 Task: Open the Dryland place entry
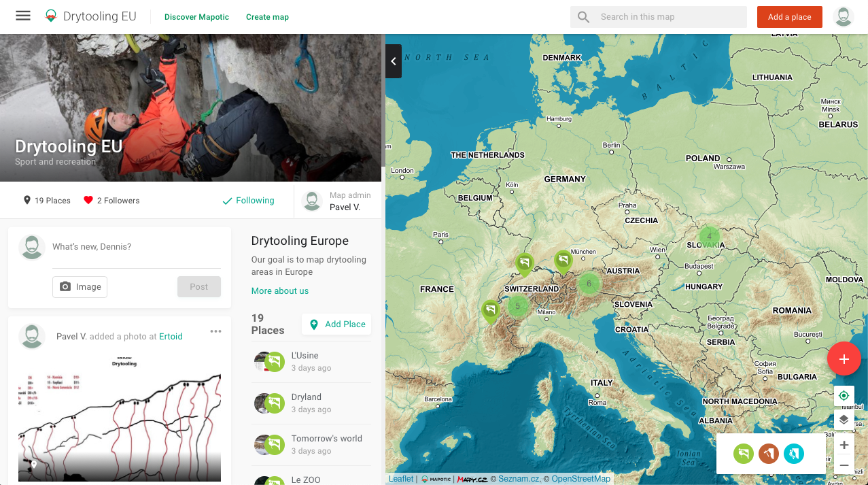tap(306, 397)
